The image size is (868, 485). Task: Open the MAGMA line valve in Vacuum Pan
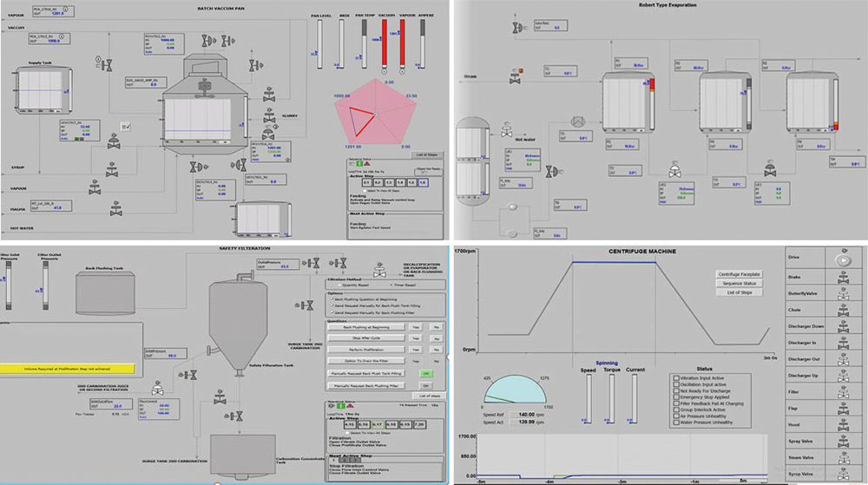pos(115,209)
